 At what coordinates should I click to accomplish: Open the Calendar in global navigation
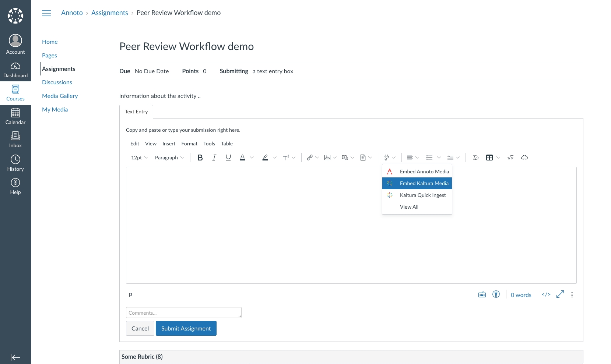[15, 116]
